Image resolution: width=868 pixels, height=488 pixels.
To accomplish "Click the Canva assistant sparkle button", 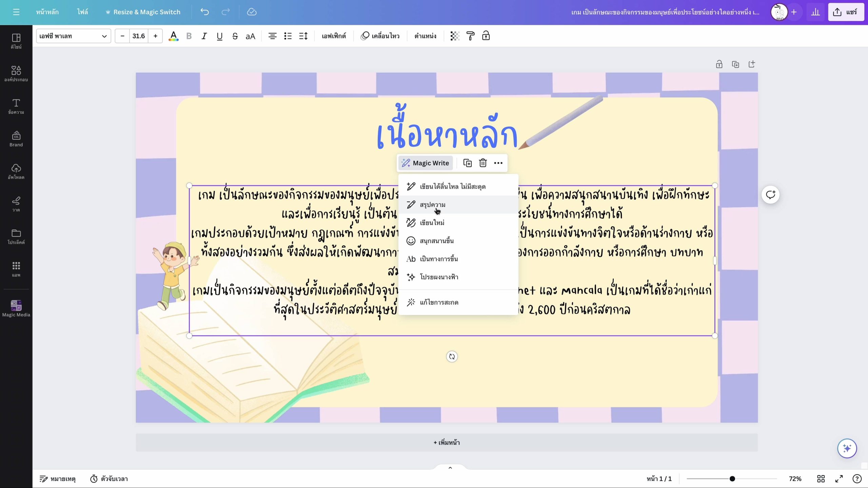I will click(847, 448).
